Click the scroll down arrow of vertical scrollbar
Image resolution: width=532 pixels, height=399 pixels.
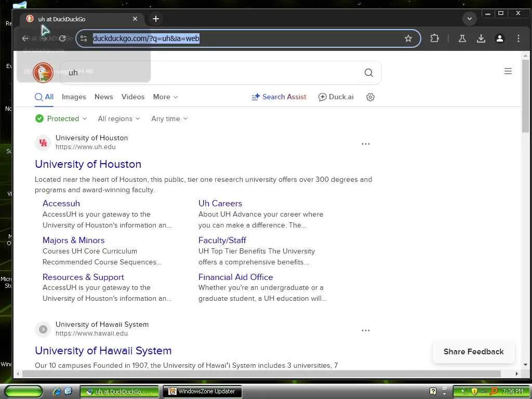525,365
